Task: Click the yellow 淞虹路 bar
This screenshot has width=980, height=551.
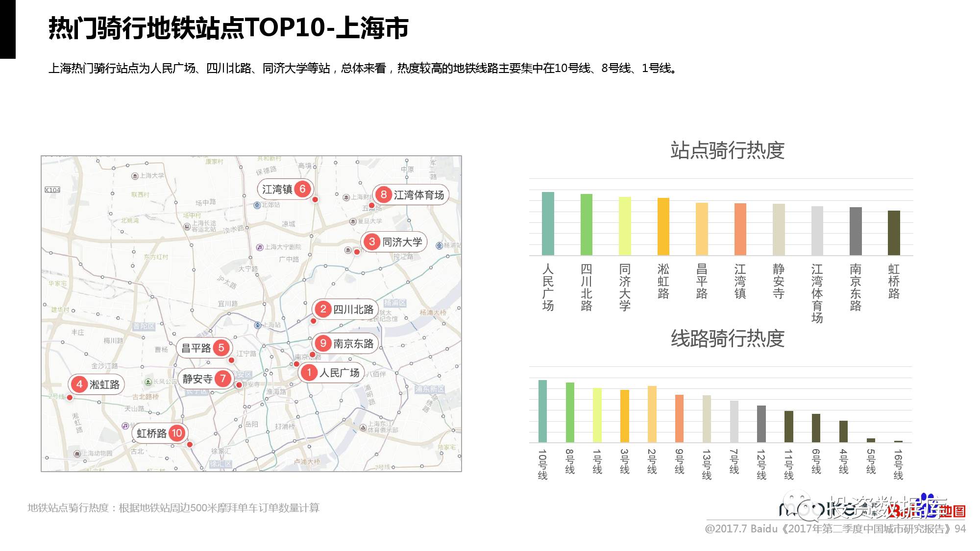Action: pos(663,226)
